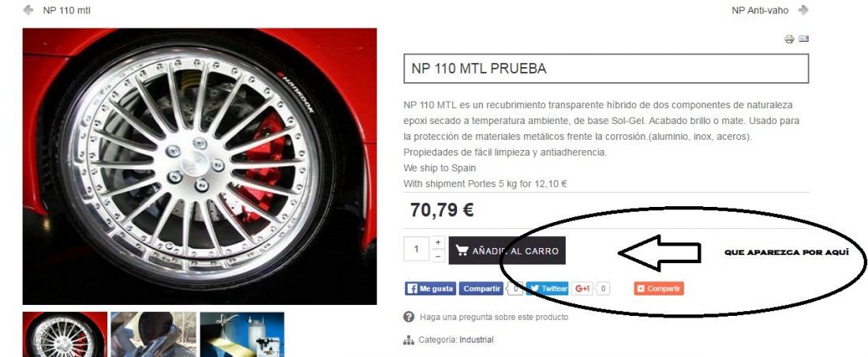Go to previous product NP 110 mtl arrow
The height and width of the screenshot is (357, 868).
28,10
